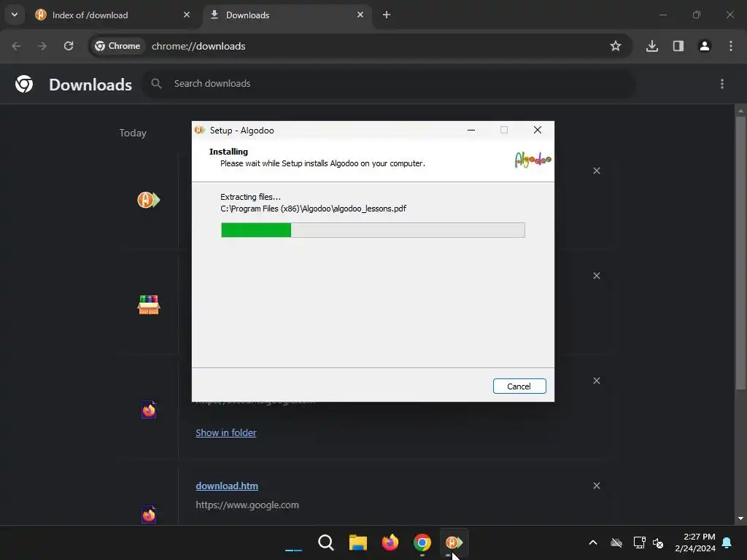Reload the downloads page
Image resolution: width=747 pixels, height=560 pixels.
pos(69,46)
